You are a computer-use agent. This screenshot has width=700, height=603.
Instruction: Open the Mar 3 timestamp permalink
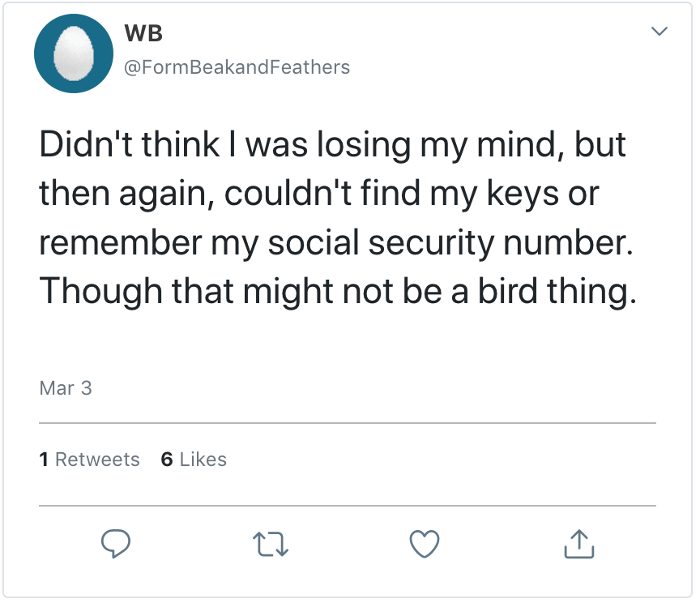pyautogui.click(x=66, y=388)
